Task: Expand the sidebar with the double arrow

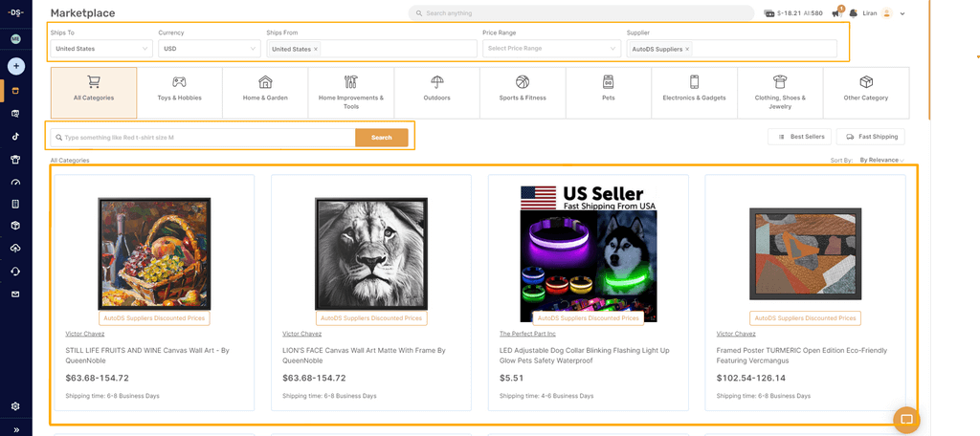Action: (15, 429)
